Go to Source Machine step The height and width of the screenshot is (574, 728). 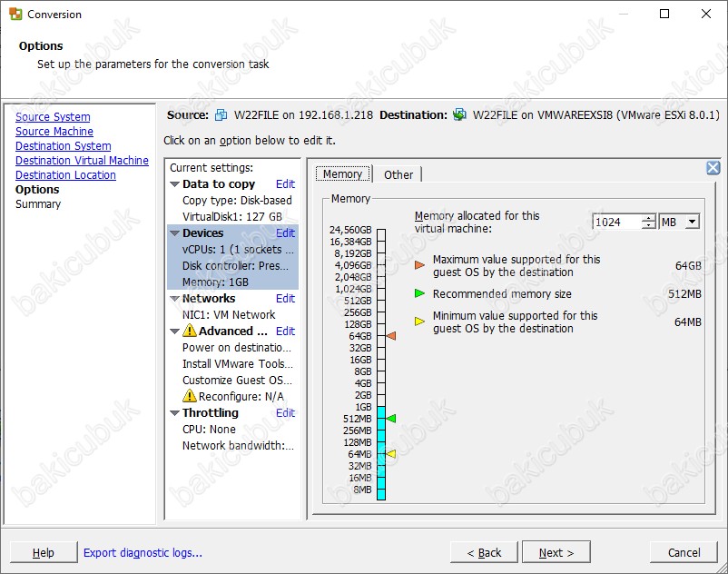54,132
